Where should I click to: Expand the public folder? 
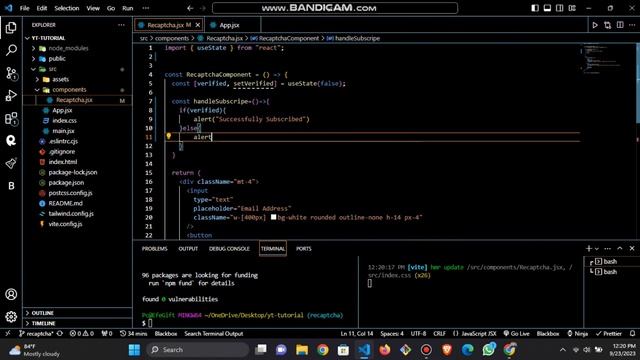[x=57, y=58]
